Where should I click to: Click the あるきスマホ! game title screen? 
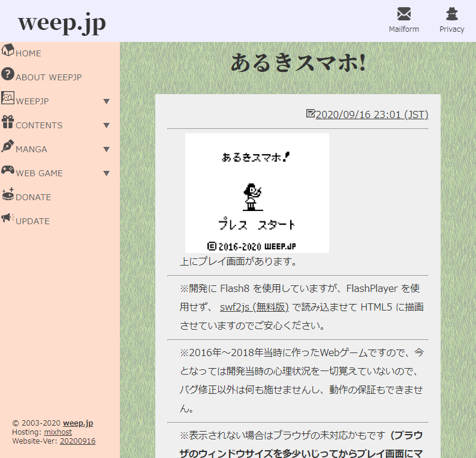click(x=257, y=193)
